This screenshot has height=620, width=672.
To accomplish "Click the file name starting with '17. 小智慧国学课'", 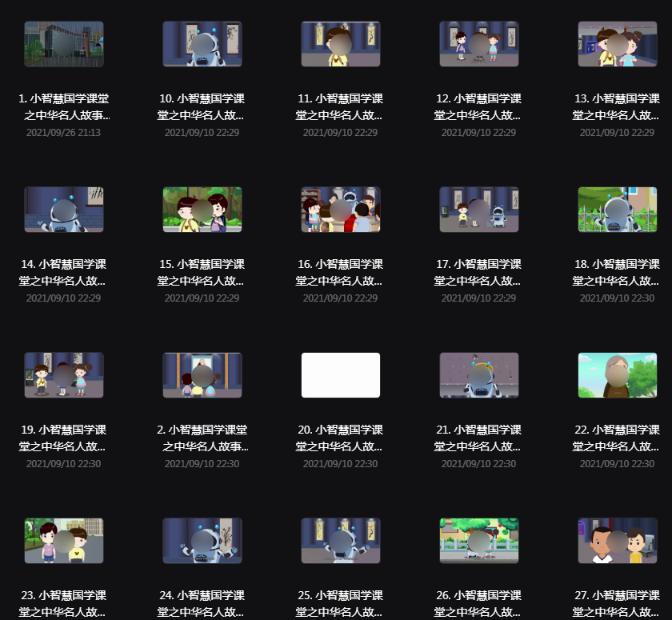I will 478,273.
